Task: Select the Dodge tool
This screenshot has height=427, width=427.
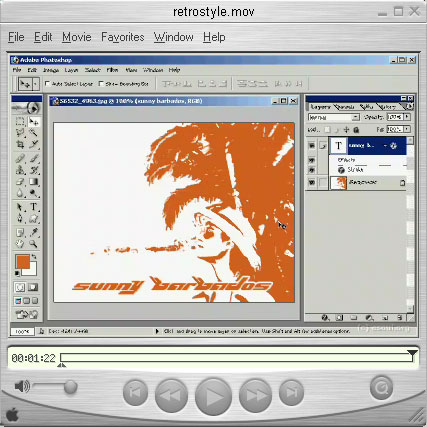Action: (x=33, y=193)
